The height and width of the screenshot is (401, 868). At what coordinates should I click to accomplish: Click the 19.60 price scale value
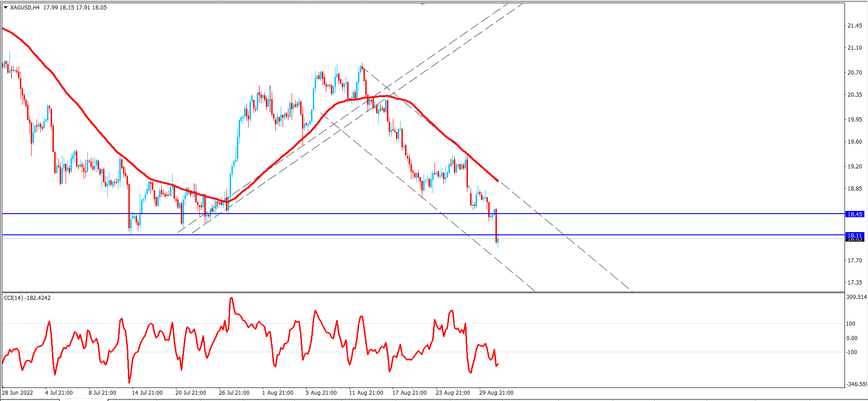(854, 142)
